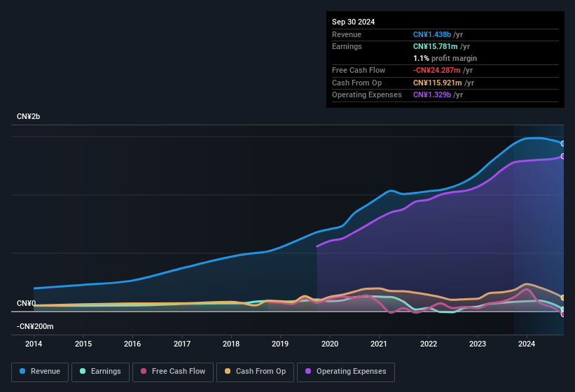The image size is (575, 392).
Task: Click the CN¥2b y-axis label
Action: [x=28, y=116]
